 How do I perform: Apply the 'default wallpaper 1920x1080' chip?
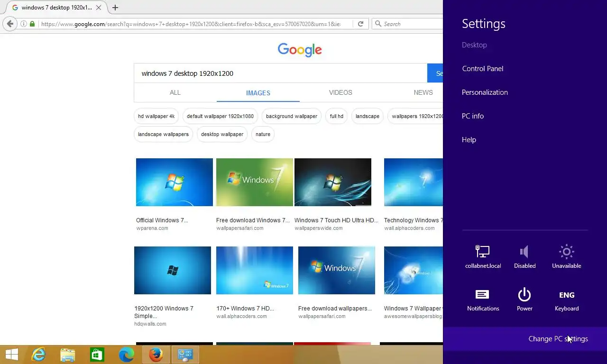pos(220,116)
